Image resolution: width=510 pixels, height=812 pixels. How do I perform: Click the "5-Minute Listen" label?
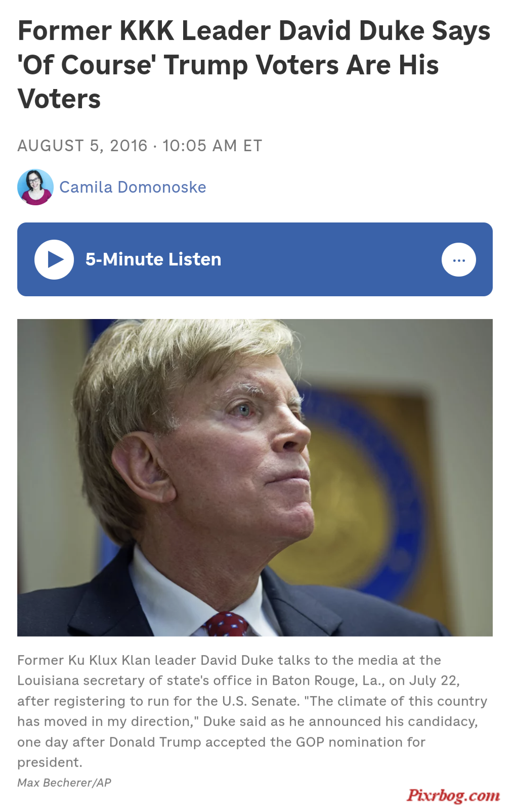pyautogui.click(x=153, y=259)
